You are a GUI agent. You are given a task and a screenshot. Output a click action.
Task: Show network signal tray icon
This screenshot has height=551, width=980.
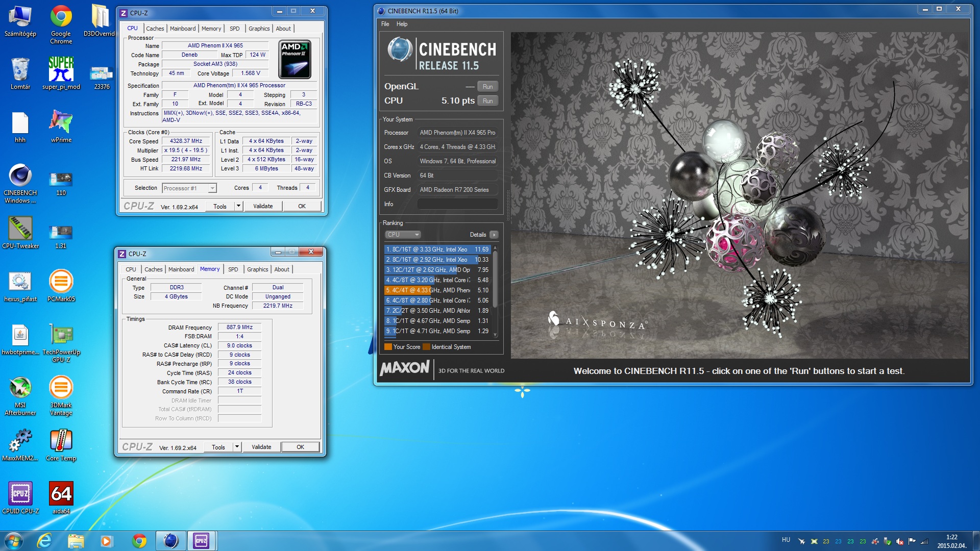[x=924, y=541]
